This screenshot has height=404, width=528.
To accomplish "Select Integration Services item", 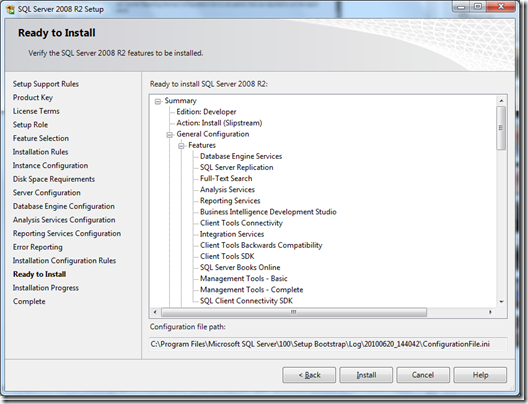I will pyautogui.click(x=232, y=234).
